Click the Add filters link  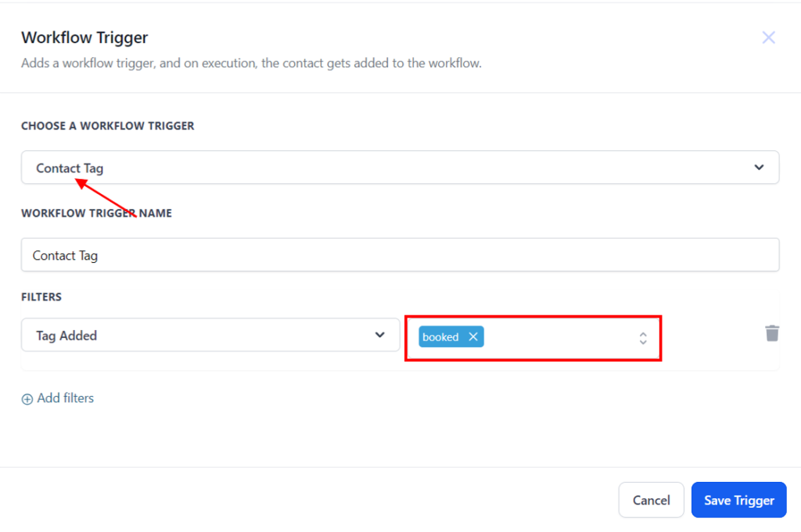pos(65,398)
